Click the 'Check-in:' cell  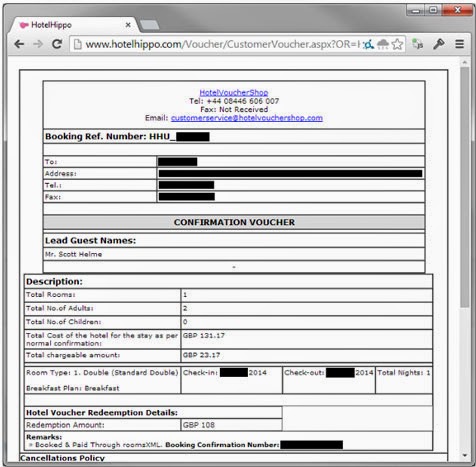[x=231, y=380]
